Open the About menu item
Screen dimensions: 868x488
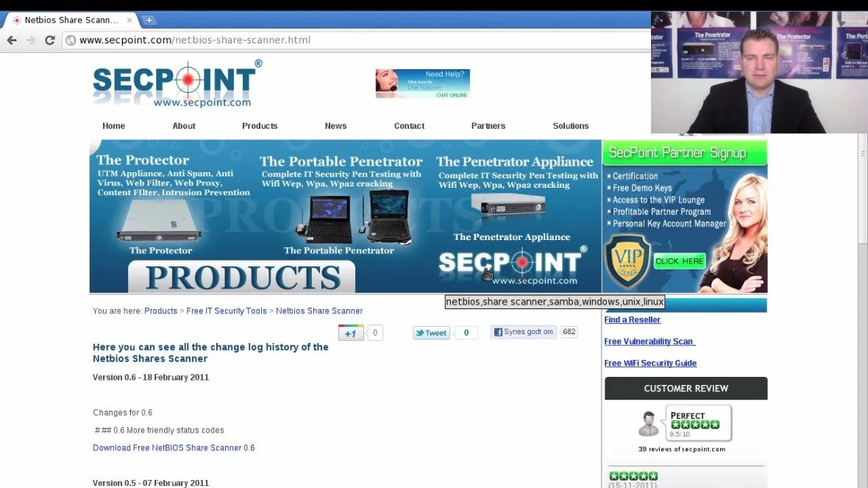[184, 126]
